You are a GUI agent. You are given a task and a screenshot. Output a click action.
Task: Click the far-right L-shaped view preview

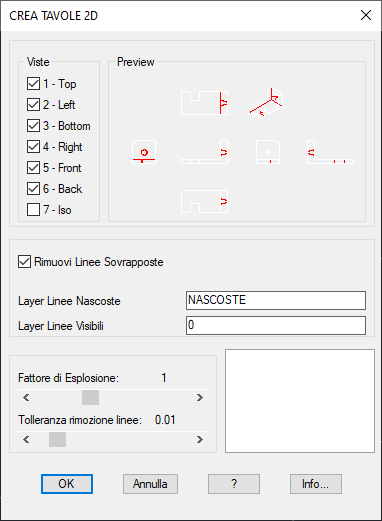click(x=330, y=152)
